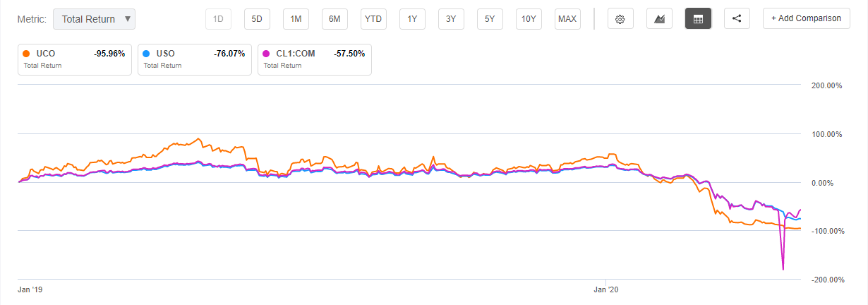This screenshot has width=868, height=305.
Task: Select the 1Y time range
Action: [412, 19]
